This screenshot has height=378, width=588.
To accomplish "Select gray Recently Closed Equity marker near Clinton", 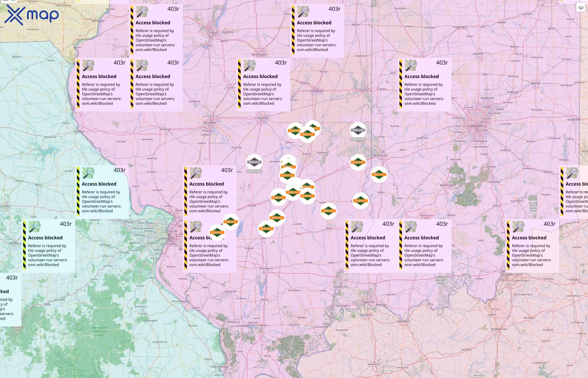I will click(358, 130).
